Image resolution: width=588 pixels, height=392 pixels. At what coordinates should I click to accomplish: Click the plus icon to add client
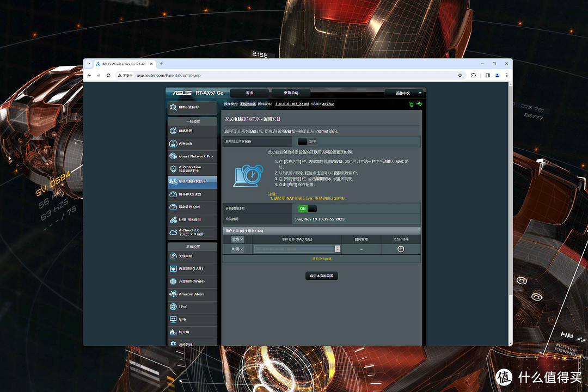pos(401,249)
